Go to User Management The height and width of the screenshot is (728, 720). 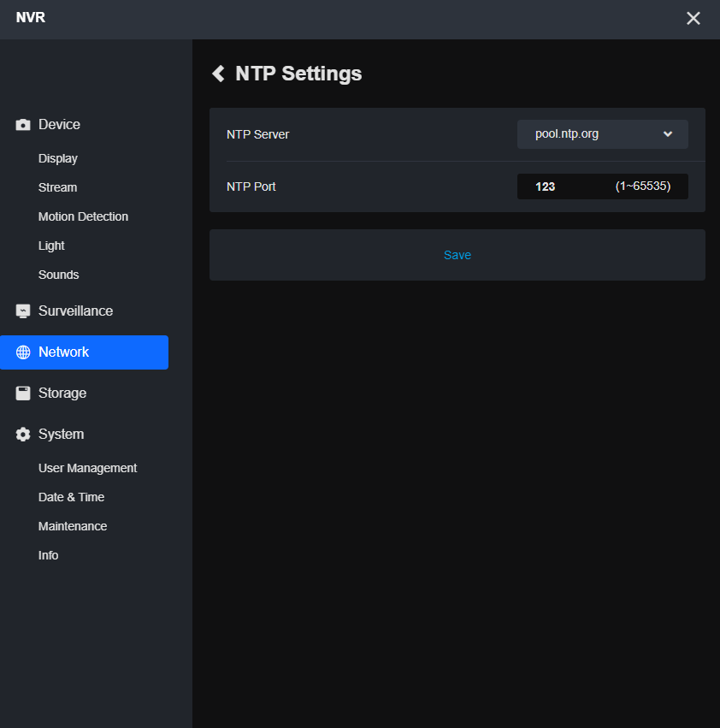tap(87, 468)
